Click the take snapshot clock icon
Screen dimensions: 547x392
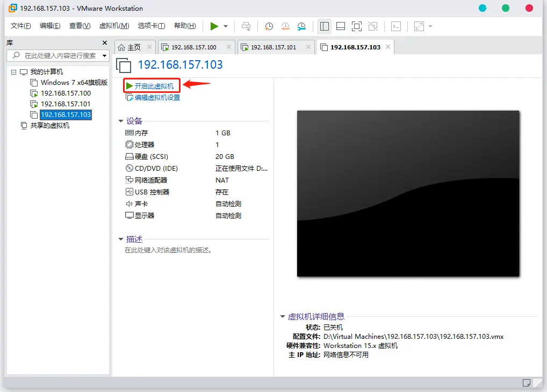(269, 26)
